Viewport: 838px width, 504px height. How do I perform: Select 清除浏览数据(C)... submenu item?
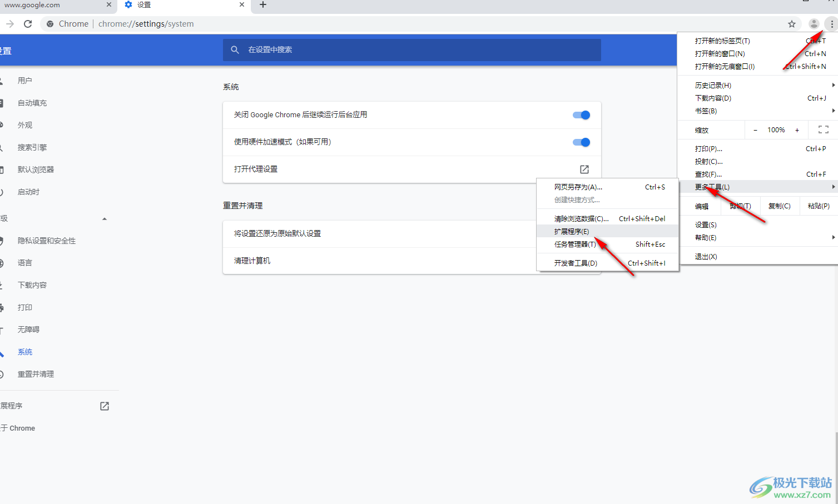pos(607,218)
